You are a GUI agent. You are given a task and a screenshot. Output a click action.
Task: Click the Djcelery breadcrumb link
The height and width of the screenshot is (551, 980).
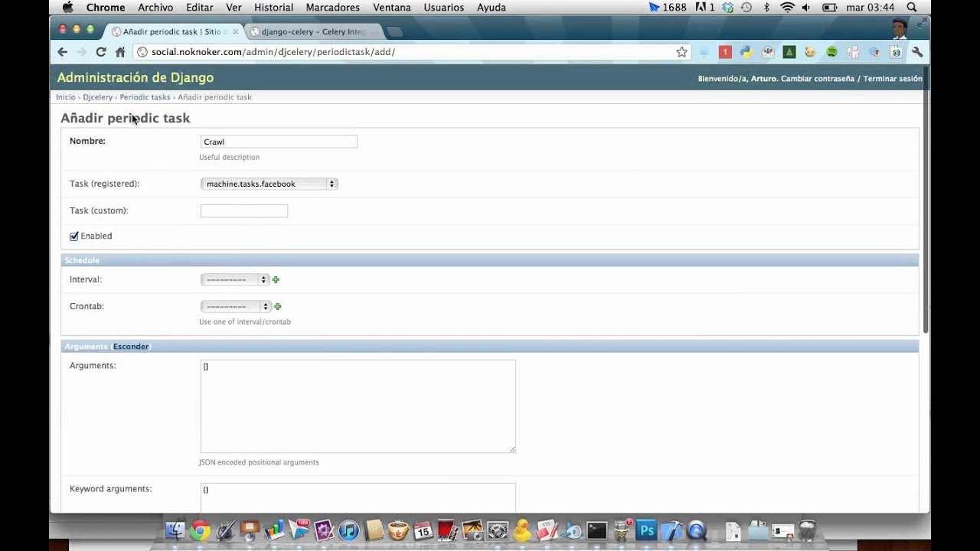pyautogui.click(x=97, y=97)
